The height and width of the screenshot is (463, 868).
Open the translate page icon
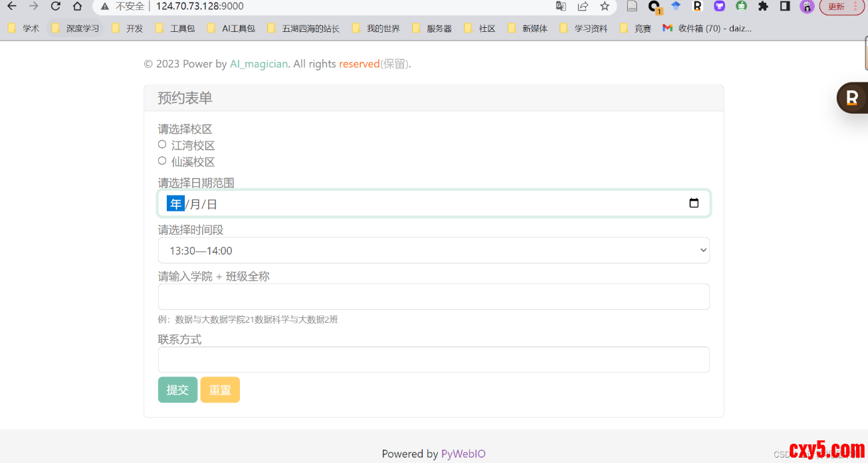[x=561, y=7]
